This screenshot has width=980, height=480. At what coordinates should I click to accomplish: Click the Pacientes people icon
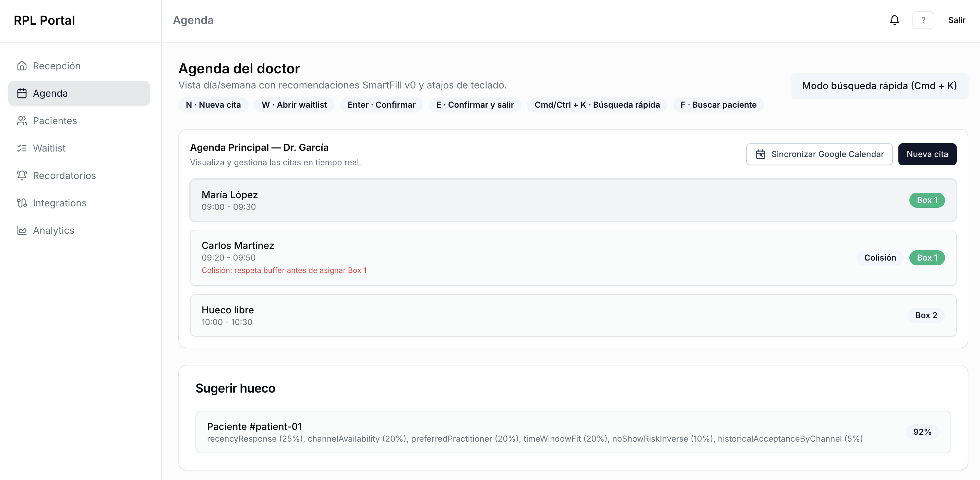click(22, 121)
